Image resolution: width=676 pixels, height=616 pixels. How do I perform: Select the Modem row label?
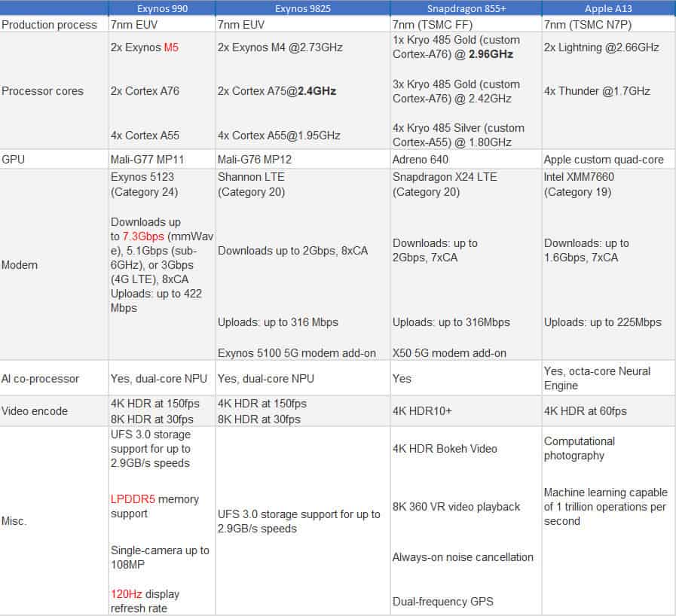20,265
